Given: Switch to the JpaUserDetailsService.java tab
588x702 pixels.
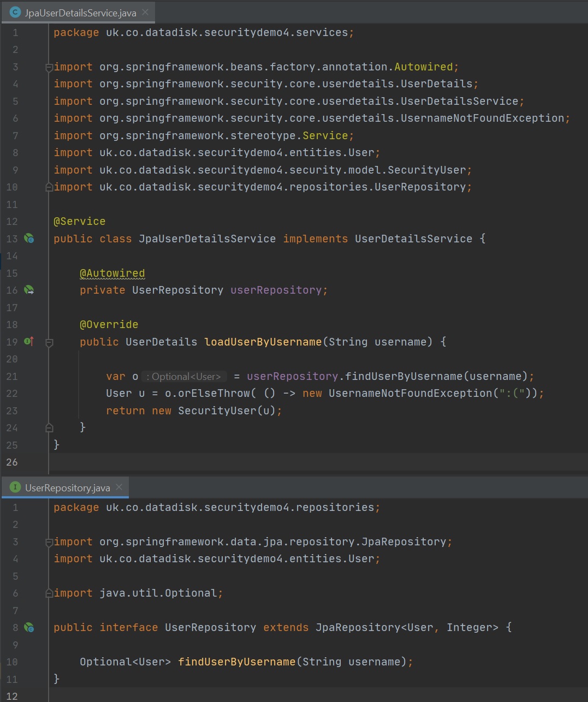Looking at the screenshot, I should point(80,13).
